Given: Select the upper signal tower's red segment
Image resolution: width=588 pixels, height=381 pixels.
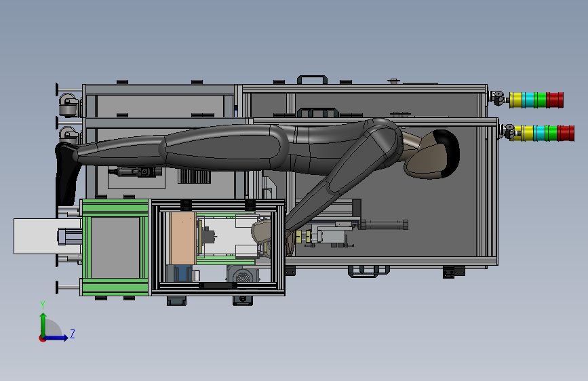Looking at the screenshot, I should (555, 100).
